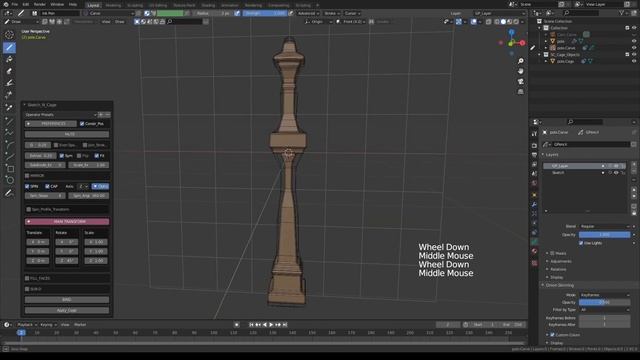
Task: Click the Apply_Cage button
Action: 67,310
